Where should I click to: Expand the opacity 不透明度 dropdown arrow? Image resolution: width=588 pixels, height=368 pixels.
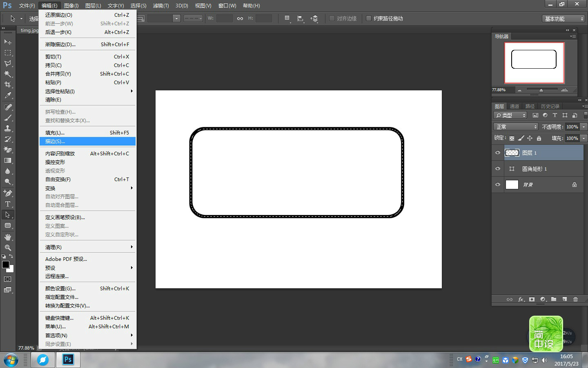(584, 127)
